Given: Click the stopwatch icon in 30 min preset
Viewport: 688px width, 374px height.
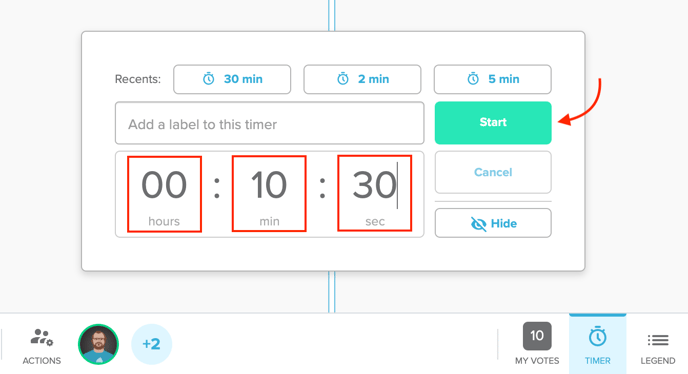Looking at the screenshot, I should [208, 79].
